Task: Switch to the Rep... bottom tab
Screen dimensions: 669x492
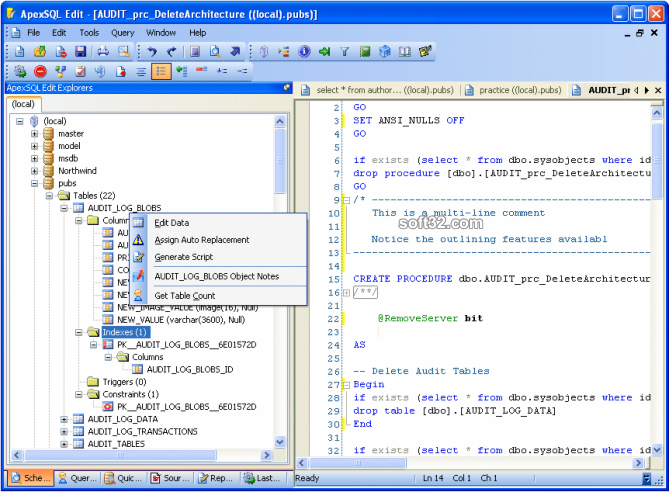Action: point(216,478)
